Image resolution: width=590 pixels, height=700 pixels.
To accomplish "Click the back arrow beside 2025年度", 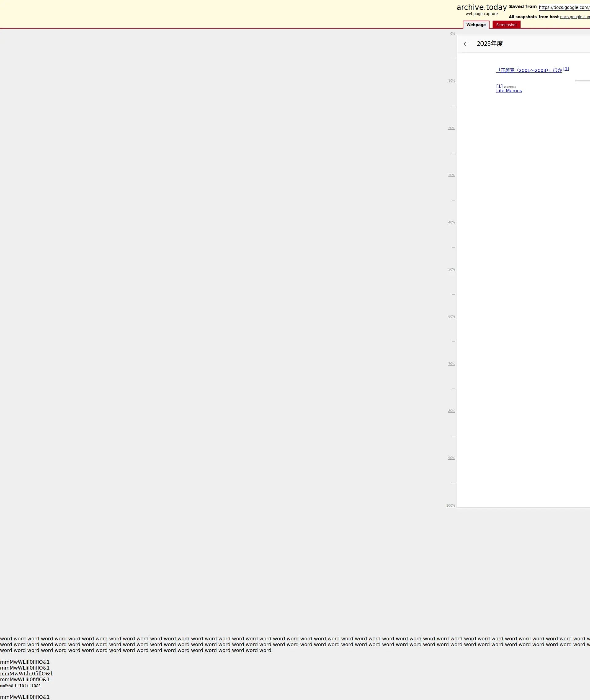I will tap(466, 44).
